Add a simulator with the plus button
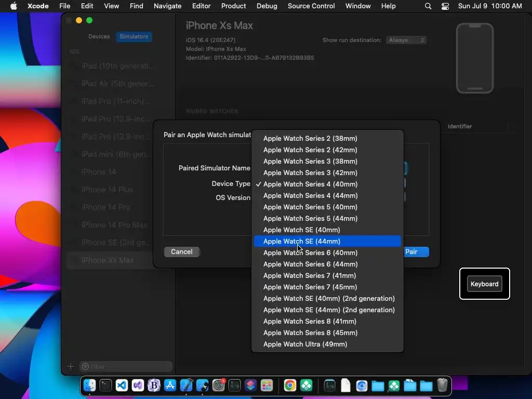532x399 pixels. [x=71, y=366]
